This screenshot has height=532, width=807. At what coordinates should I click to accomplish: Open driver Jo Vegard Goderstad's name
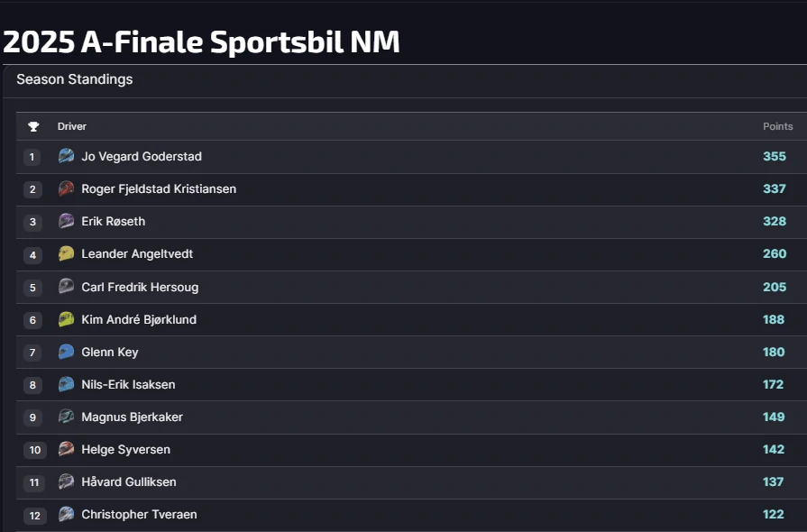142,156
